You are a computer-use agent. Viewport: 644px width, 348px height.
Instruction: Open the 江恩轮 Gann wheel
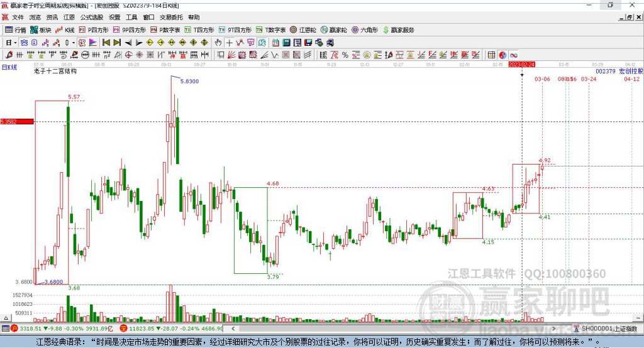click(x=303, y=30)
